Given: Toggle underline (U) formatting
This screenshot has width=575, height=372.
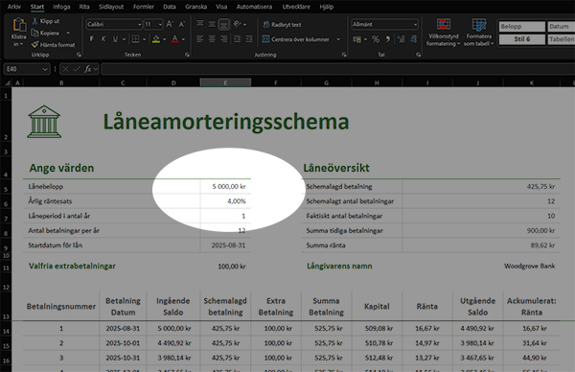Looking at the screenshot, I should pyautogui.click(x=115, y=39).
